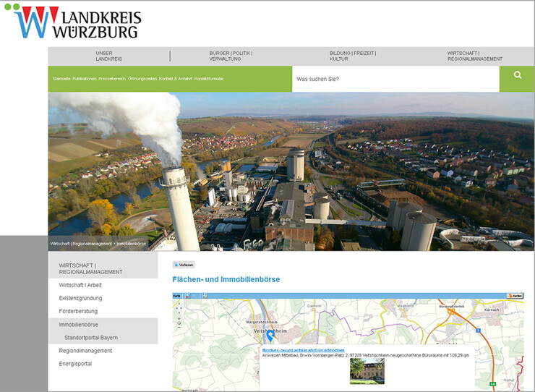Open the Bildung | Freizeit | Kultur menu
The image size is (535, 392).
coord(353,56)
